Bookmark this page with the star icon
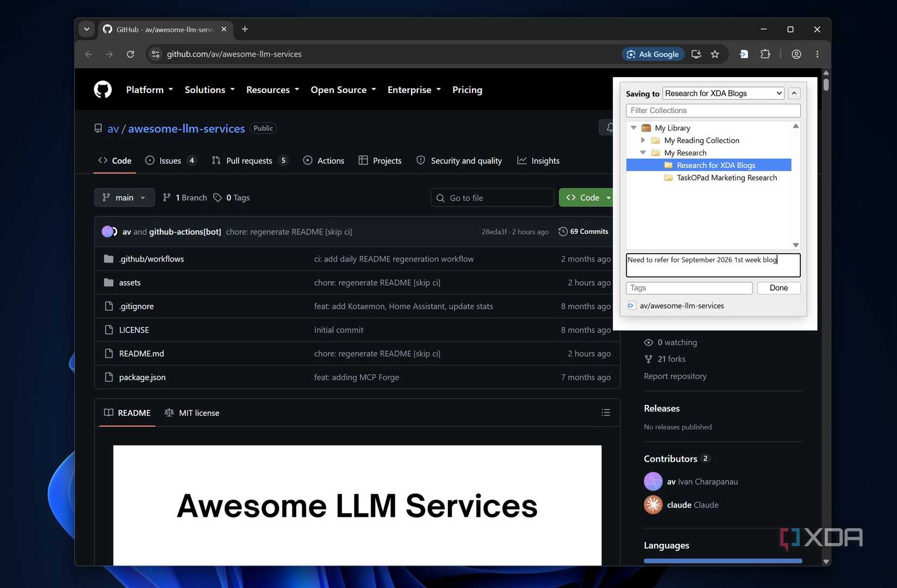The height and width of the screenshot is (588, 897). point(715,54)
